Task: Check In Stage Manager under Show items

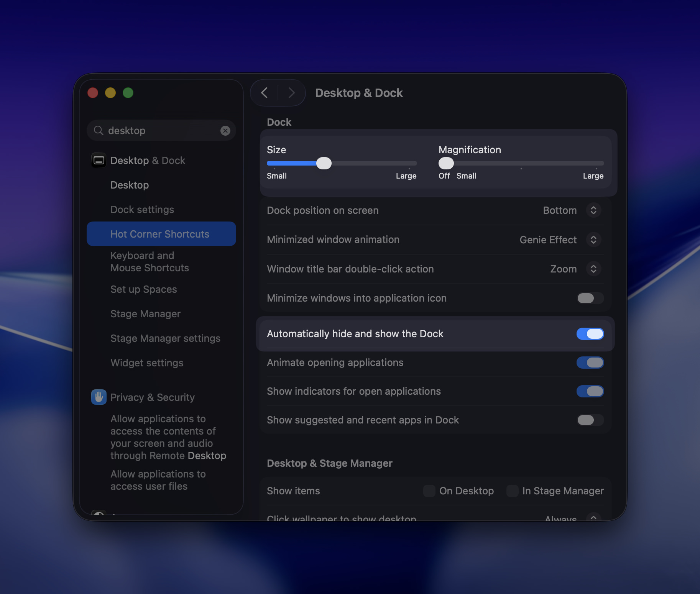Action: [x=512, y=491]
